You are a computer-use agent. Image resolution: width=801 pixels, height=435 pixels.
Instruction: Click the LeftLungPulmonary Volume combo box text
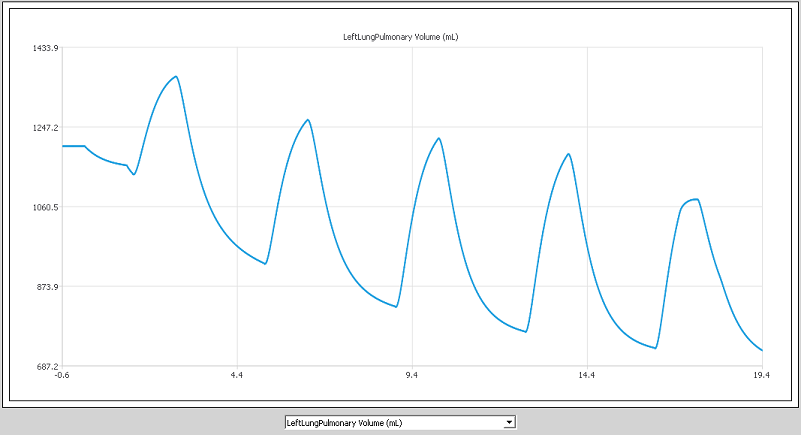point(390,423)
